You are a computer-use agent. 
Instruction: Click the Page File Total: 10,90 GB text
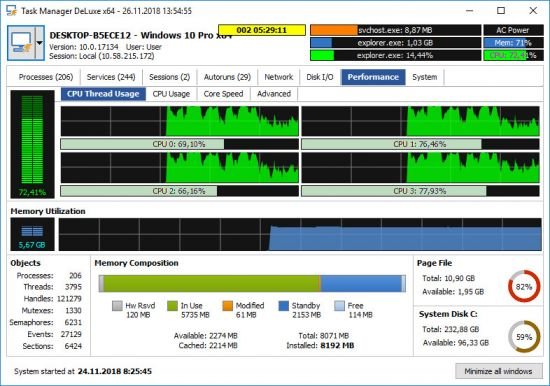pos(448,278)
